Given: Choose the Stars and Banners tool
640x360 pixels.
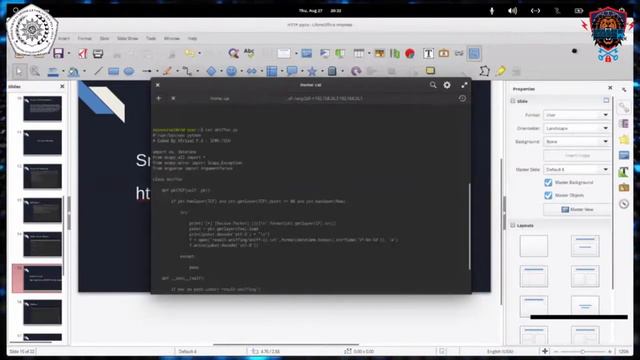Looking at the screenshot, I should point(312,71).
